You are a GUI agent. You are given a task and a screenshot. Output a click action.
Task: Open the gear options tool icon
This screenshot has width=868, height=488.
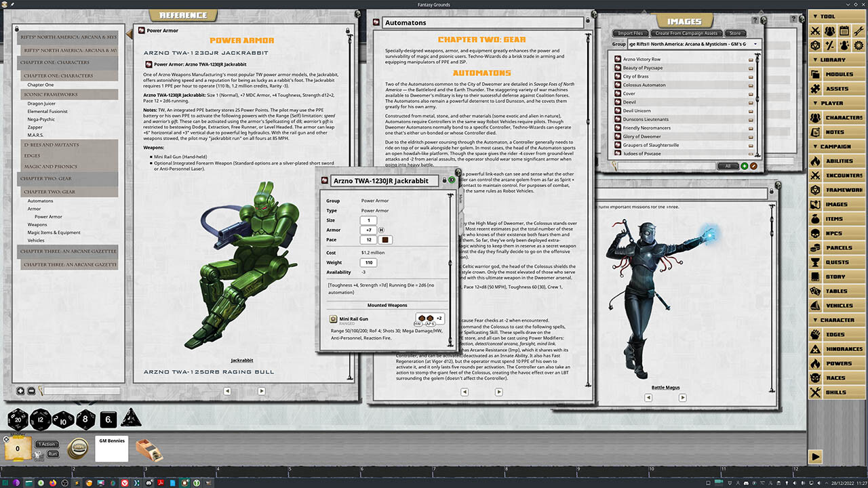click(x=859, y=45)
